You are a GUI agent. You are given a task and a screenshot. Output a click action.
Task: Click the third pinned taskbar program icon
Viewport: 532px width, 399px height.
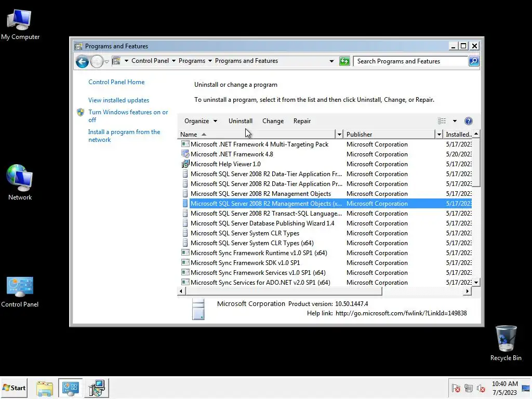97,388
